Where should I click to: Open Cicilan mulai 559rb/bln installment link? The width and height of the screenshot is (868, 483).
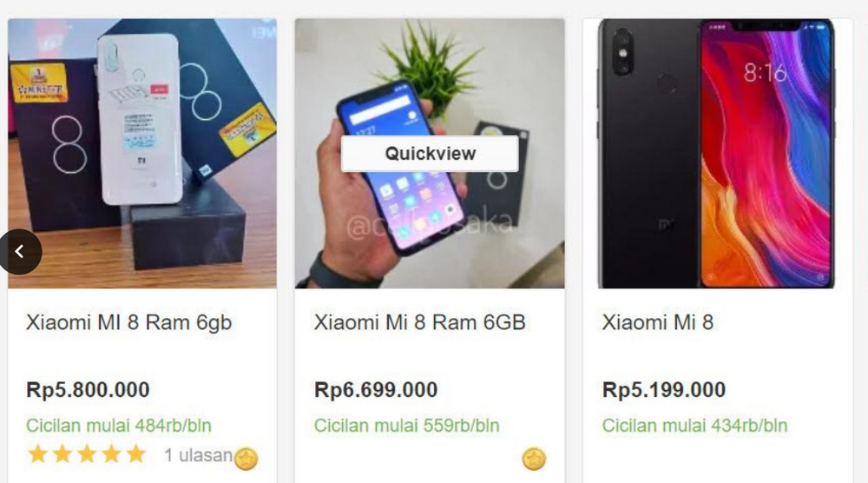pos(407,426)
